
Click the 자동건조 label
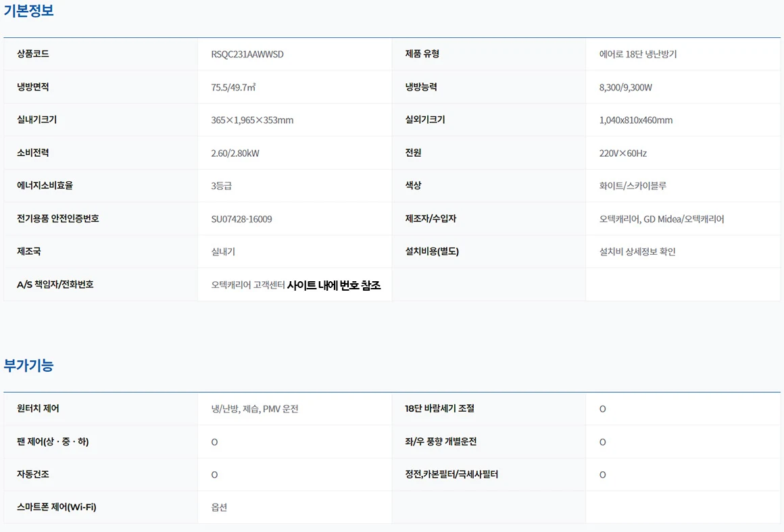33,474
